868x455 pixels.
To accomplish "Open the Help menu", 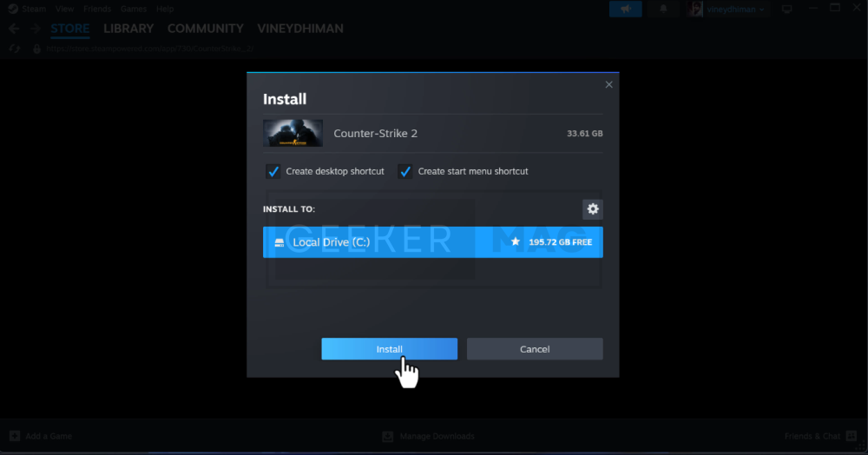I will pyautogui.click(x=165, y=9).
